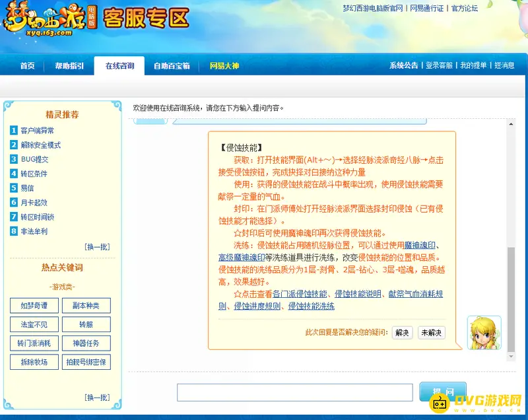Click the 如梦奇谭 keyword button

[34, 306]
